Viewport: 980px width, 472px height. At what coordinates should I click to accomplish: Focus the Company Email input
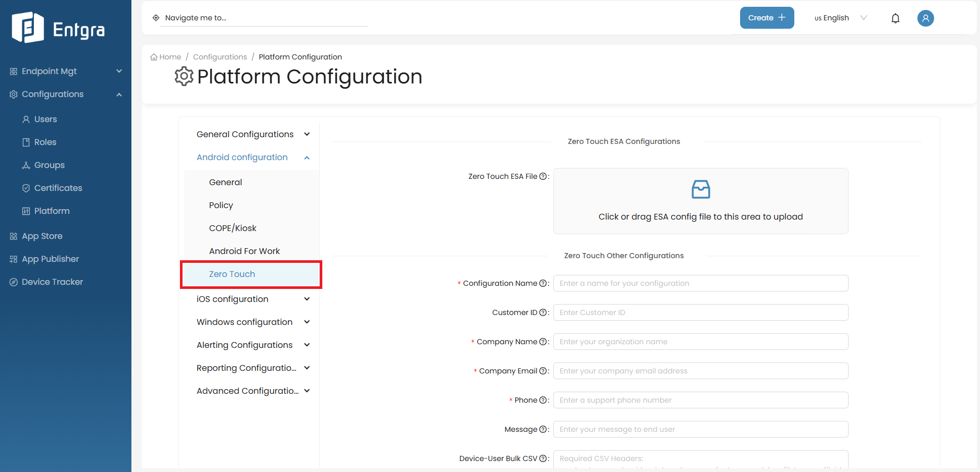click(700, 371)
